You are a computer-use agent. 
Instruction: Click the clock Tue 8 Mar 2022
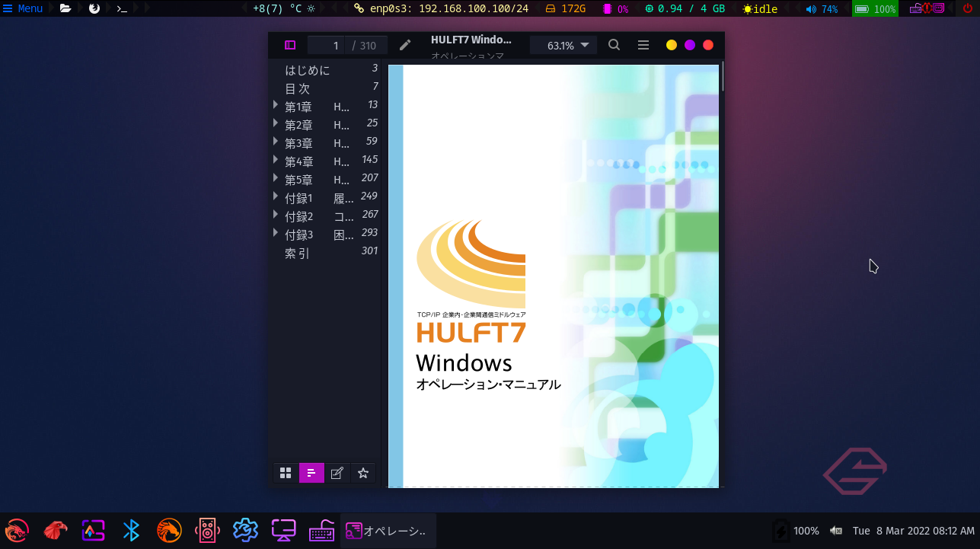914,531
